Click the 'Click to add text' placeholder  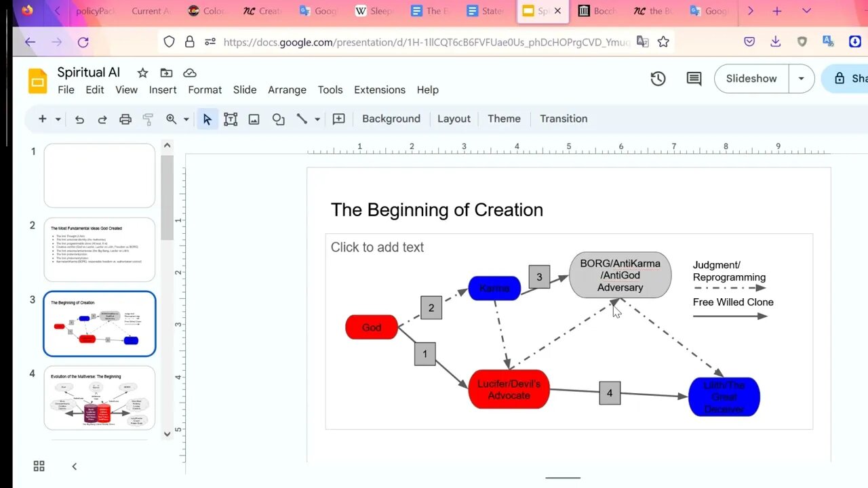click(x=377, y=247)
